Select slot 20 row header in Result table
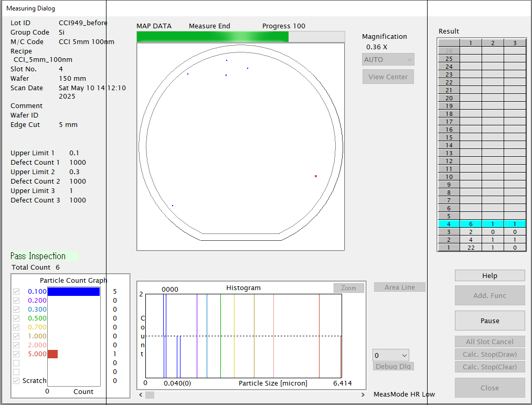The image size is (532, 405). click(449, 98)
